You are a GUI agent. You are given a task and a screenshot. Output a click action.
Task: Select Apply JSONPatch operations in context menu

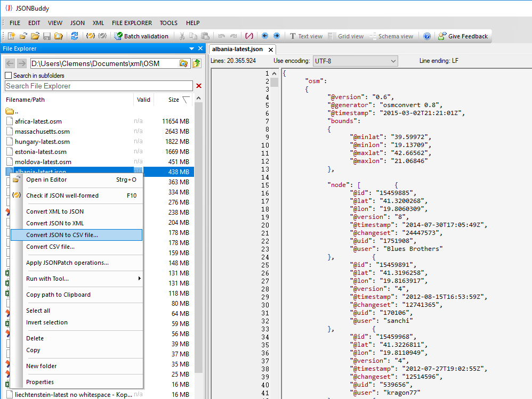(x=67, y=263)
